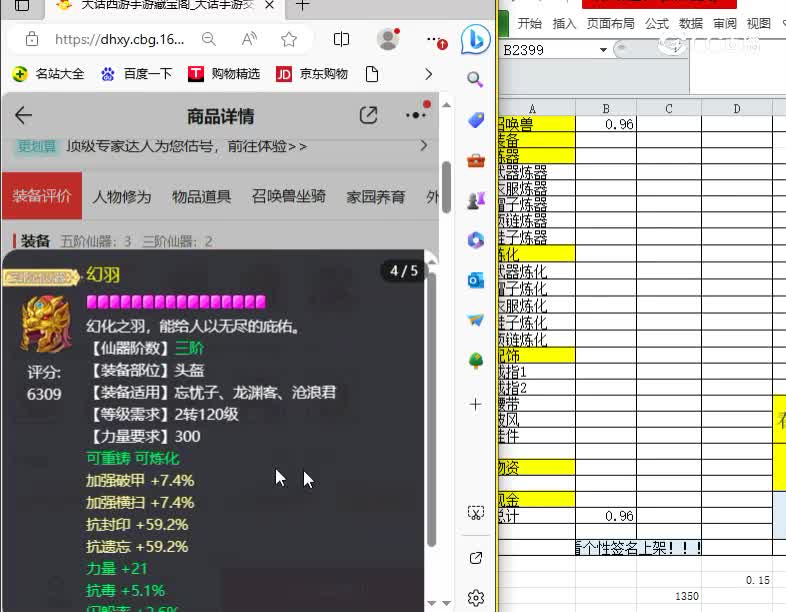Open the Edge sidebar search icon
The width and height of the screenshot is (786, 612).
tap(475, 79)
